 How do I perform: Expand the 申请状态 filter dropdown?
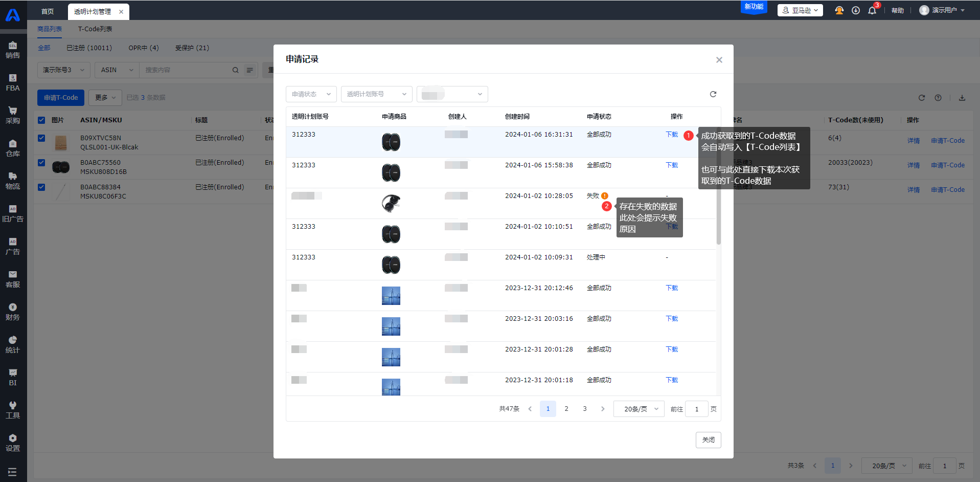click(311, 94)
